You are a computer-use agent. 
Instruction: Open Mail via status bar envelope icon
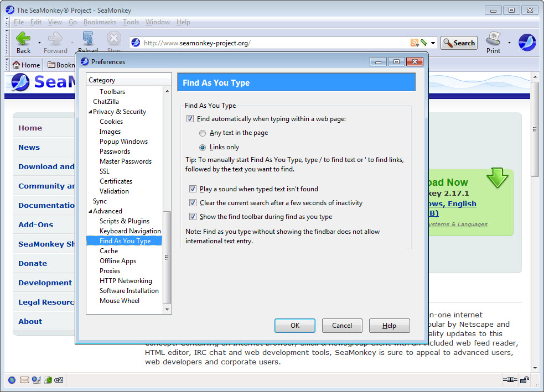(24, 380)
